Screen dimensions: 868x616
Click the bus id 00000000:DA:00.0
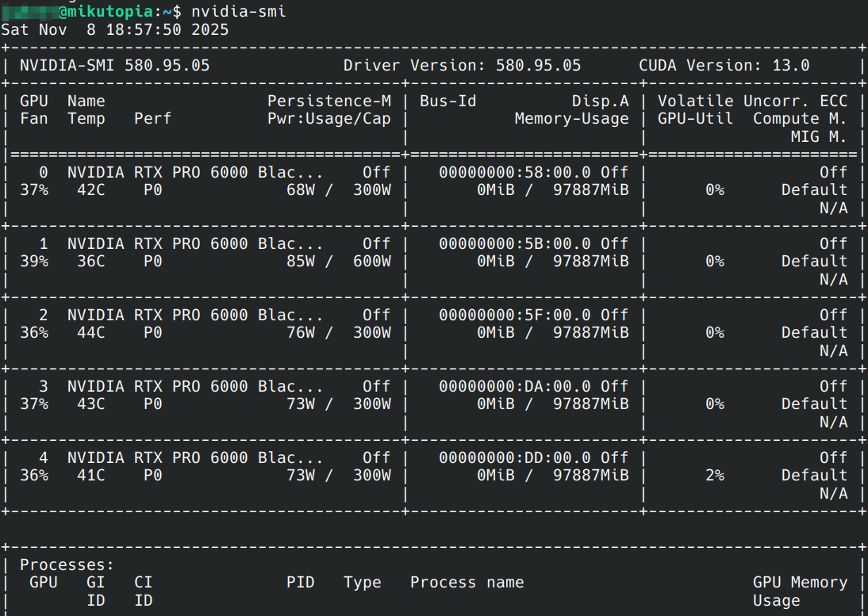[x=514, y=387]
